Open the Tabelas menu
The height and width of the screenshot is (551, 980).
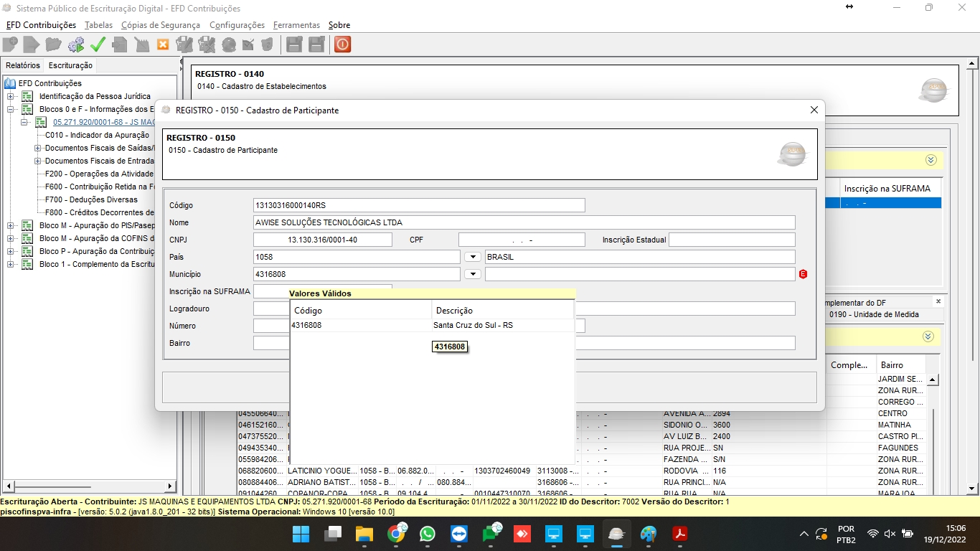(98, 25)
